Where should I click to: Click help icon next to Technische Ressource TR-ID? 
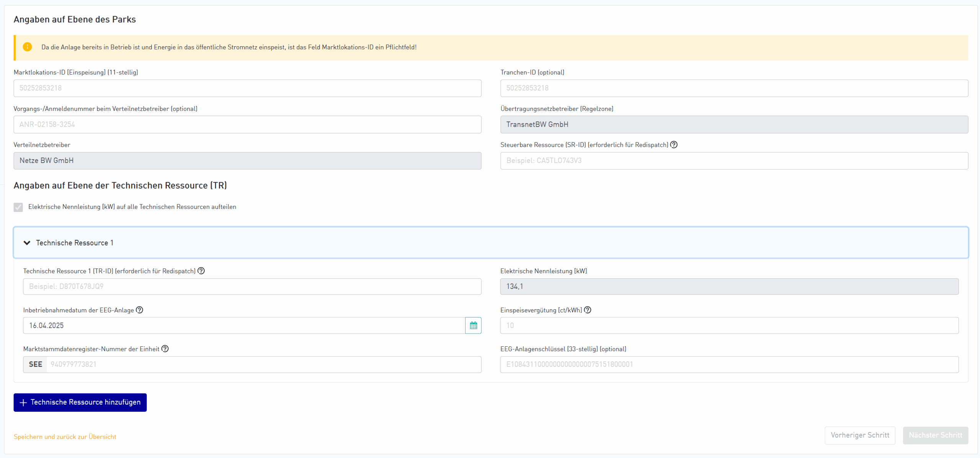[x=201, y=271]
